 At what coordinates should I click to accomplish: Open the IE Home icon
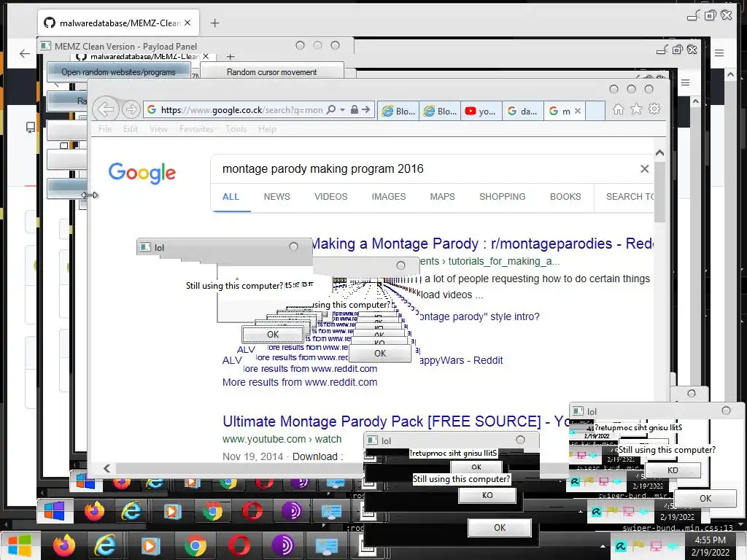pos(619,109)
